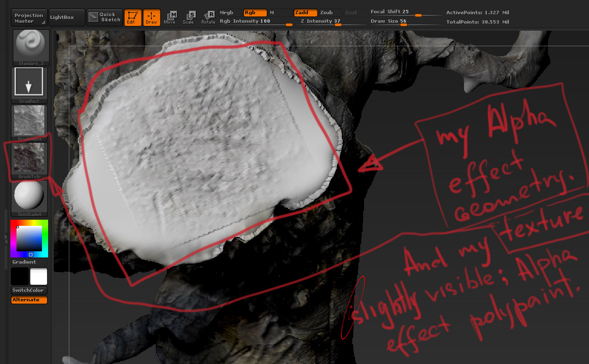Enable the M material mode
589x364 pixels.
(280, 13)
